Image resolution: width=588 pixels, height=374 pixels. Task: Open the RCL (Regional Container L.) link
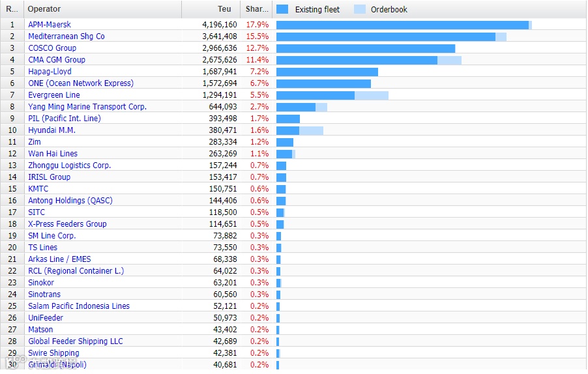pos(76,271)
